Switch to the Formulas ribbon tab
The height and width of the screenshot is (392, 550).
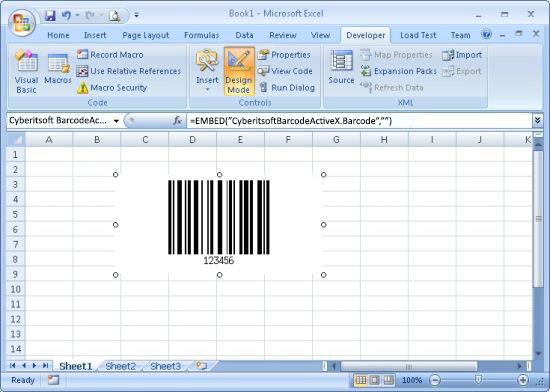(201, 35)
